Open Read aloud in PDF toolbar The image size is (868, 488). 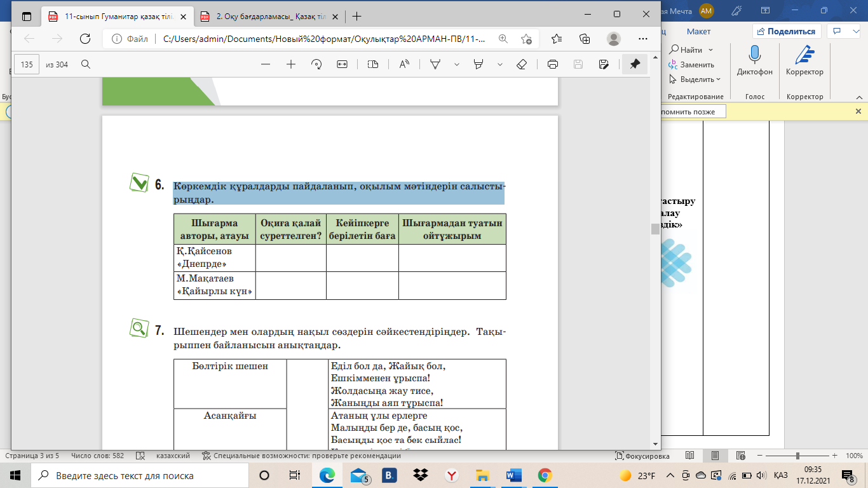pos(403,64)
